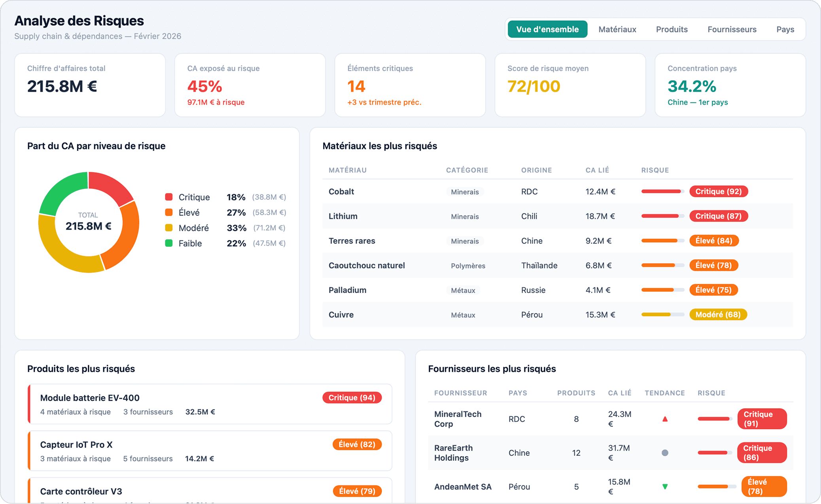This screenshot has height=504, width=821.
Task: Click the upward trend arrow for MineralTech Corp
Action: 665,418
